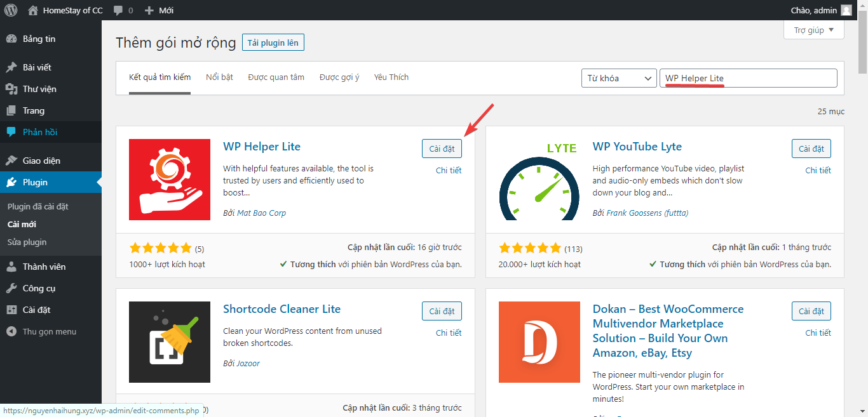Open Shortcode Cleaner Lite title link
The image size is (868, 417).
[x=281, y=309]
